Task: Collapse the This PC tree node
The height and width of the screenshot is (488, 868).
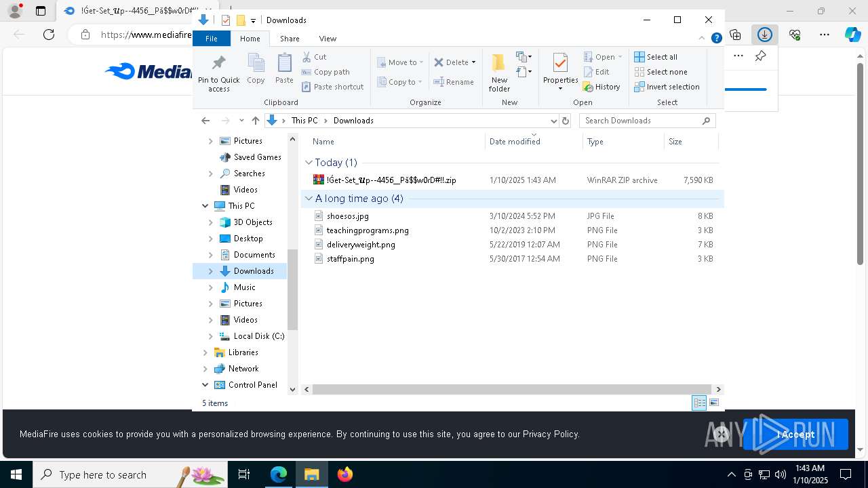Action: [x=205, y=206]
